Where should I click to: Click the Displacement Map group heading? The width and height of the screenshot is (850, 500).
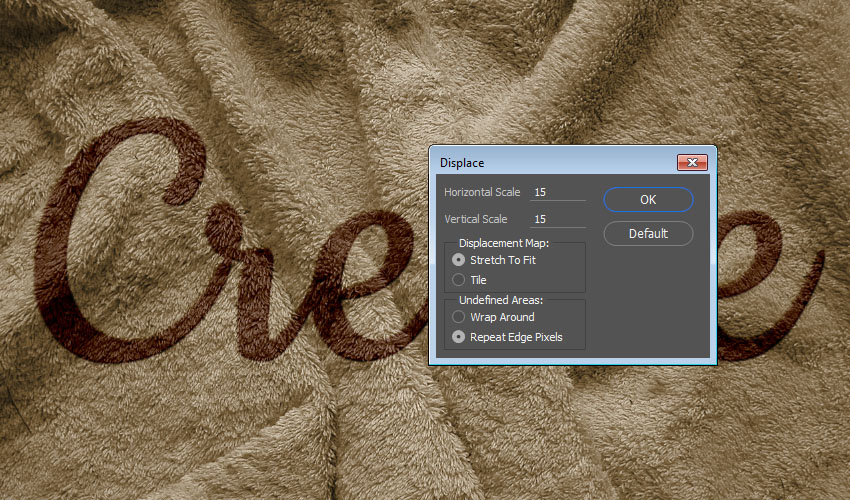coord(504,243)
